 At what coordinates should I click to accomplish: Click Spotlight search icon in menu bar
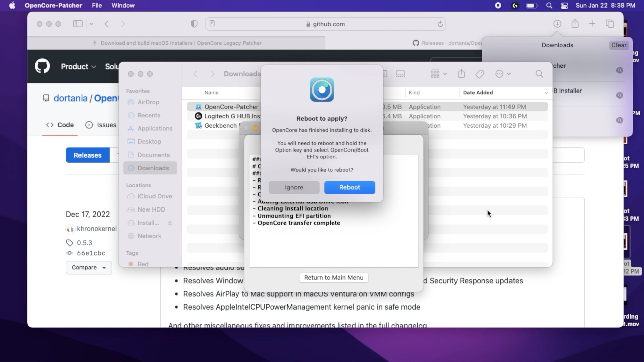click(549, 5)
